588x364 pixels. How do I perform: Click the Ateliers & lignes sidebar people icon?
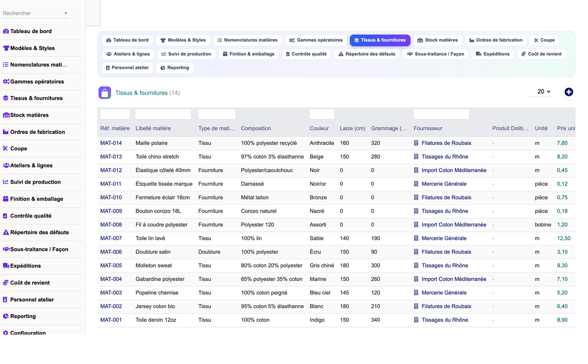[x=6, y=166]
